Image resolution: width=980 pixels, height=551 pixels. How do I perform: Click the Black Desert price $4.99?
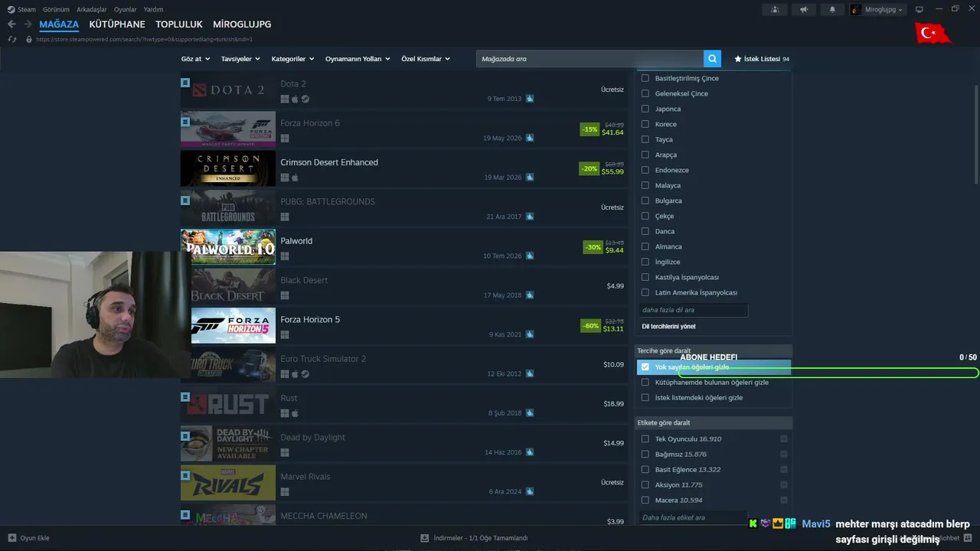616,286
